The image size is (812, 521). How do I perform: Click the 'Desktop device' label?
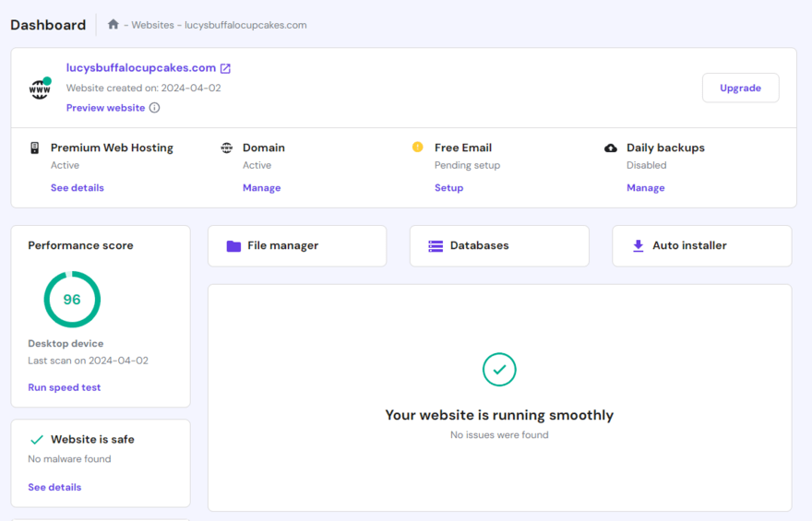click(66, 344)
